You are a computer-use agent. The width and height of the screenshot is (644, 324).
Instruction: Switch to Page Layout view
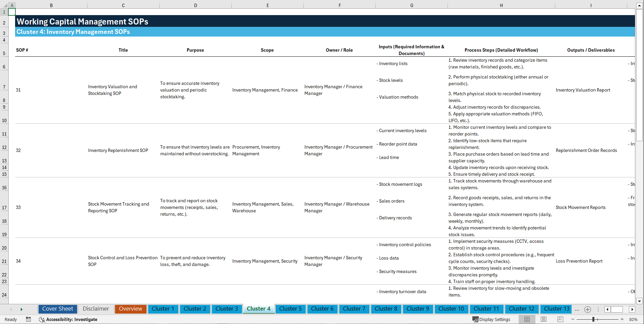tap(543, 319)
